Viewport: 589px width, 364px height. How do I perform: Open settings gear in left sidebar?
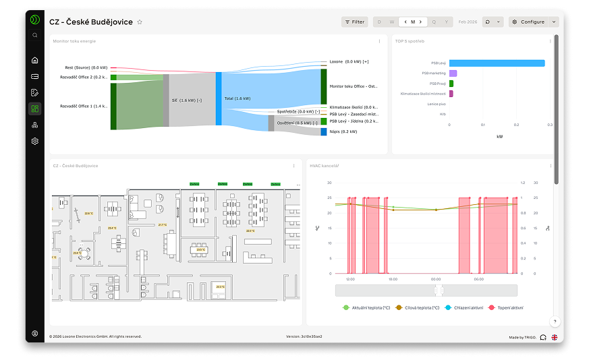pos(34,141)
